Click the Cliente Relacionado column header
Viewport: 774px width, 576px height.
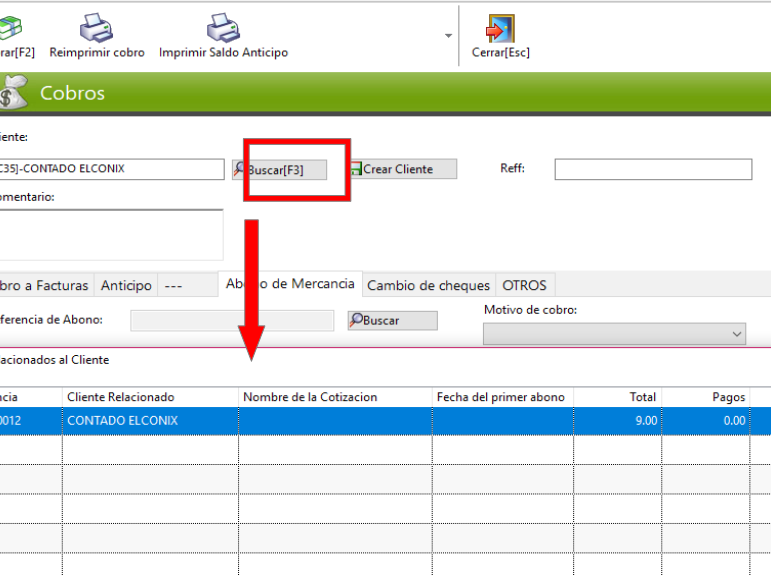[150, 397]
